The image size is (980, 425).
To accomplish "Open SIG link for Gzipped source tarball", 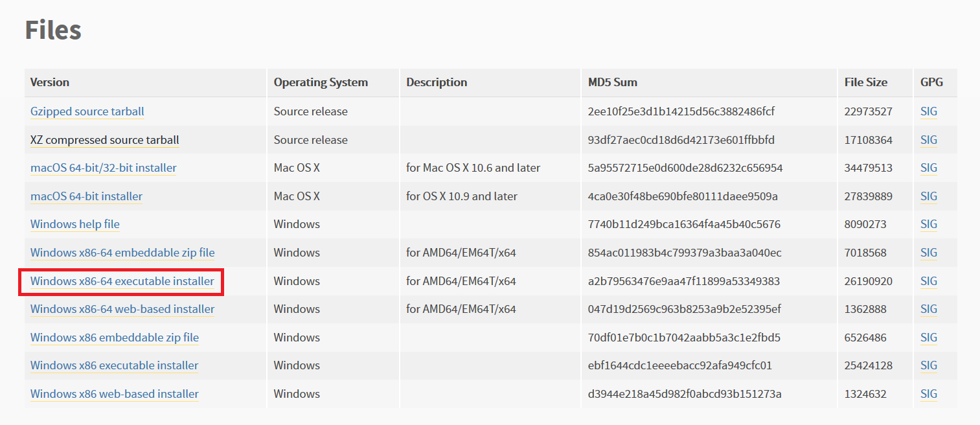I will (929, 111).
